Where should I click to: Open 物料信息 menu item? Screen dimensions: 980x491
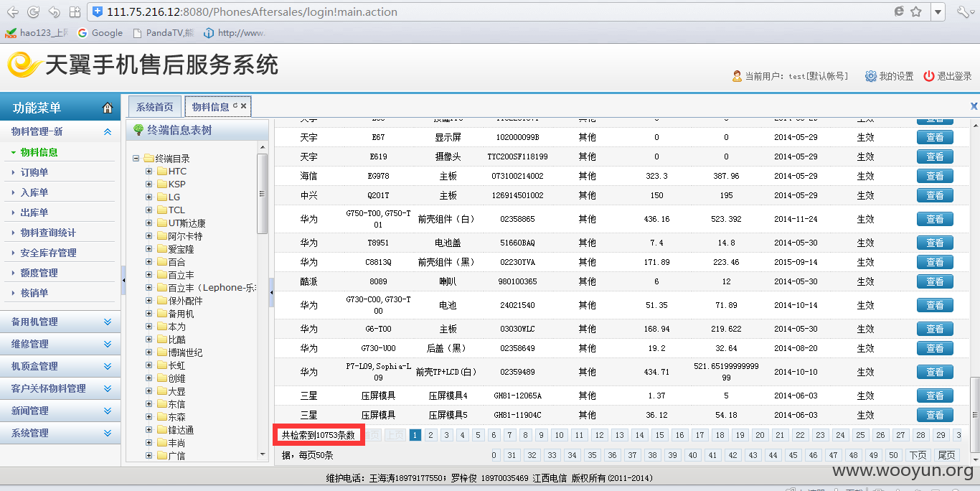click(39, 152)
